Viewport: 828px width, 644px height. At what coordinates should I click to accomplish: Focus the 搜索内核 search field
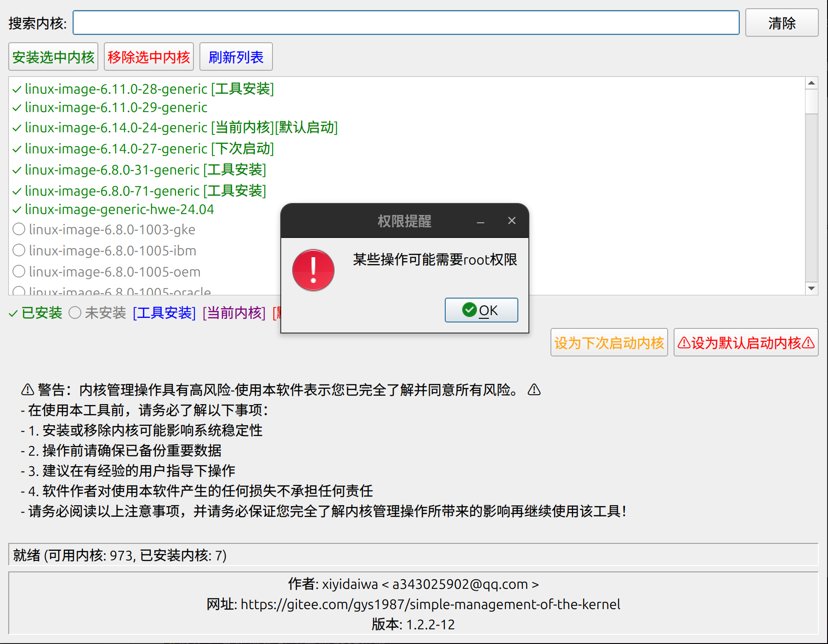pos(406,23)
